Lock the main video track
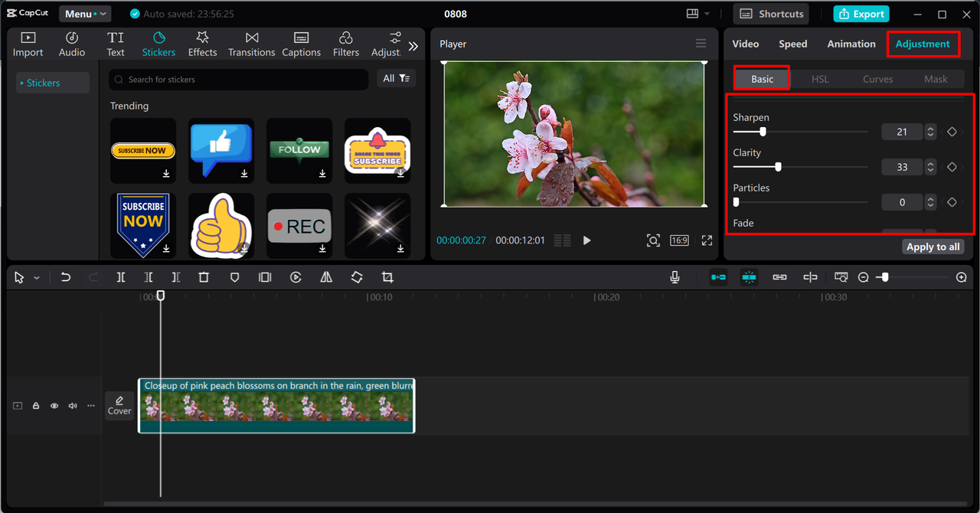The image size is (980, 513). click(36, 406)
